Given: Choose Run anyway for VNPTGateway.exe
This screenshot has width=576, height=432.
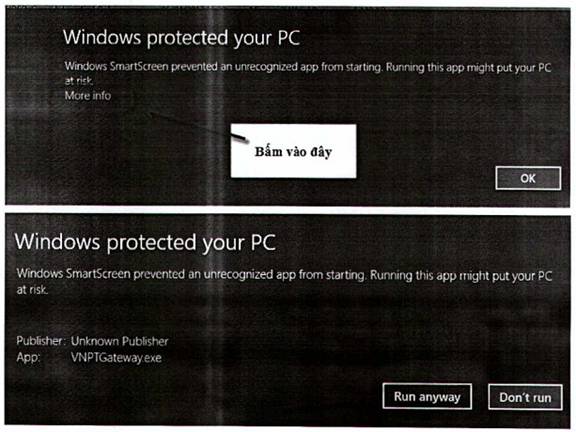Looking at the screenshot, I should pos(427,396).
